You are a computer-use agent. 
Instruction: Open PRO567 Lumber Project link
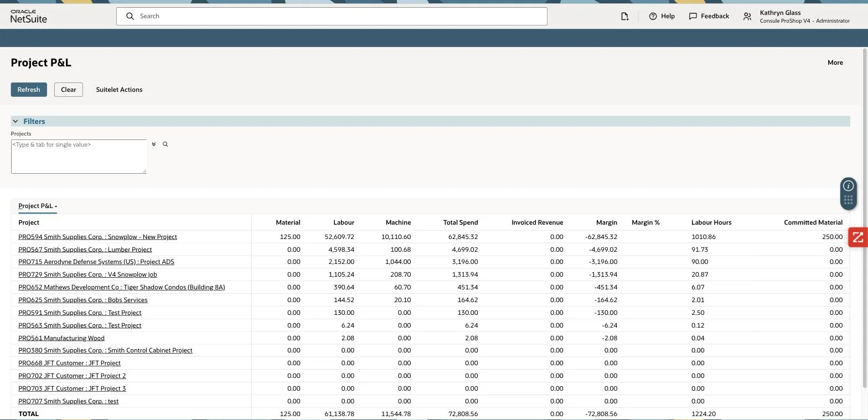pyautogui.click(x=85, y=250)
